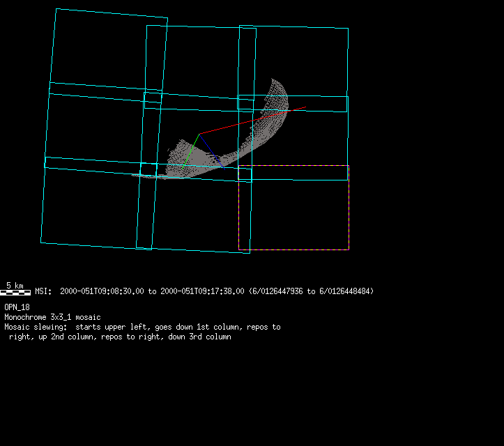
Task: Click the "Mosaic slewing:" description line
Action: pyautogui.click(x=142, y=327)
